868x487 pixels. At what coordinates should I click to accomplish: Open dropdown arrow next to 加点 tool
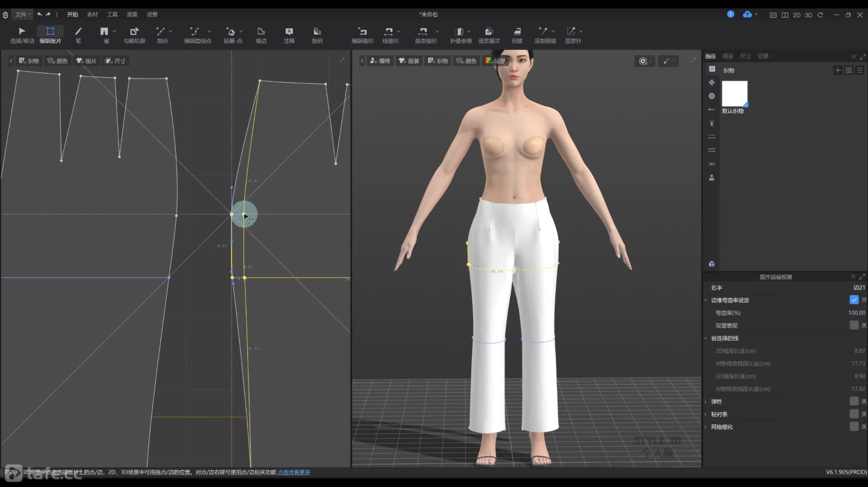pos(170,31)
